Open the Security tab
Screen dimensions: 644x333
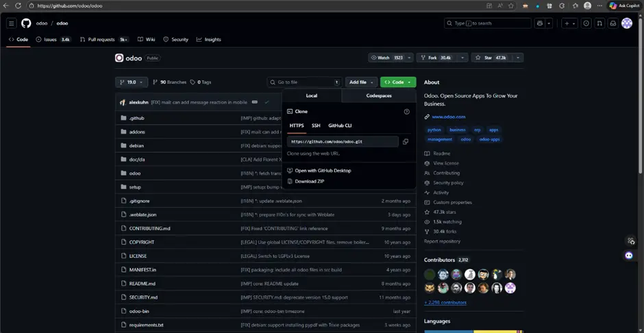pyautogui.click(x=176, y=40)
